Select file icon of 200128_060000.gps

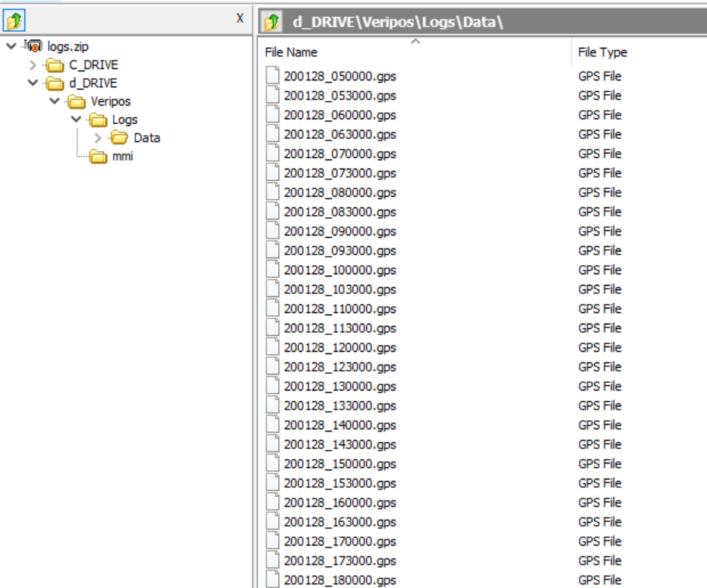pyautogui.click(x=273, y=114)
